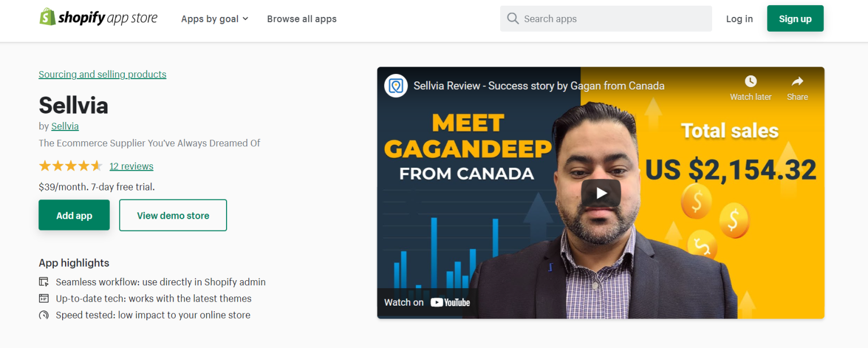Click into the Search apps field
Image resolution: width=868 pixels, height=348 pixels.
pos(613,19)
